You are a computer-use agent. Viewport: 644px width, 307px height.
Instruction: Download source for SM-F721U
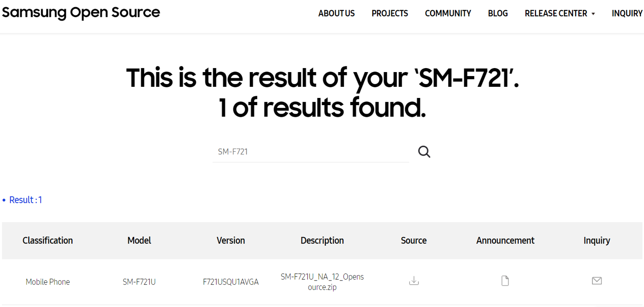pos(414,281)
